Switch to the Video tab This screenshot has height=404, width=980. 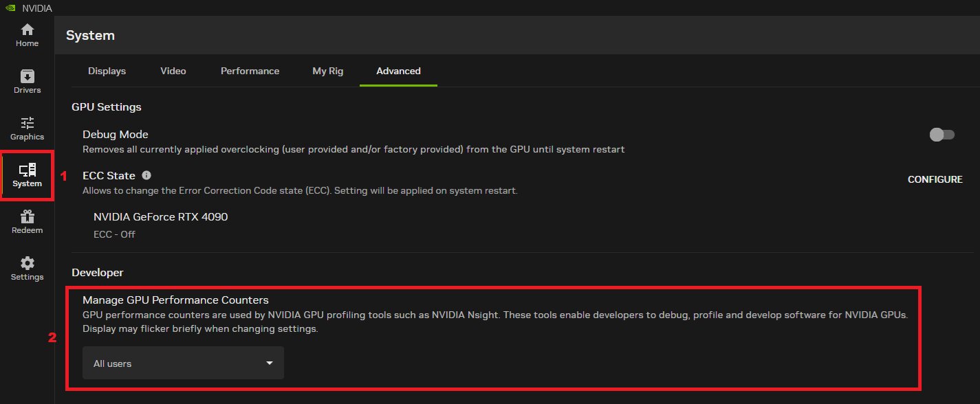pyautogui.click(x=173, y=71)
